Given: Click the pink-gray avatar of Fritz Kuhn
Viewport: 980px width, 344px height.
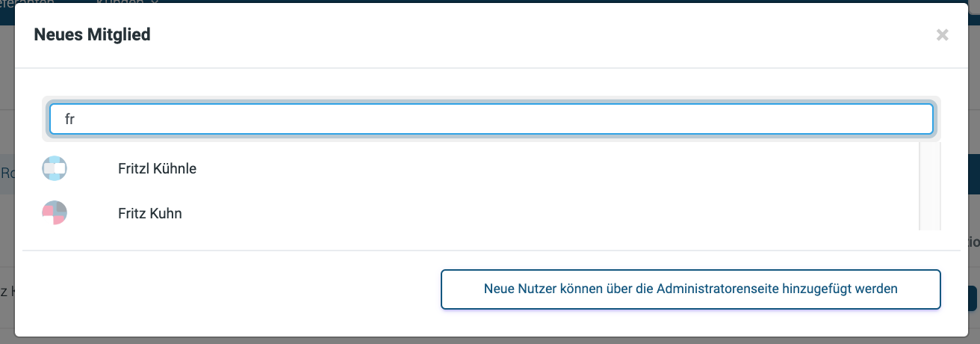Looking at the screenshot, I should (55, 214).
